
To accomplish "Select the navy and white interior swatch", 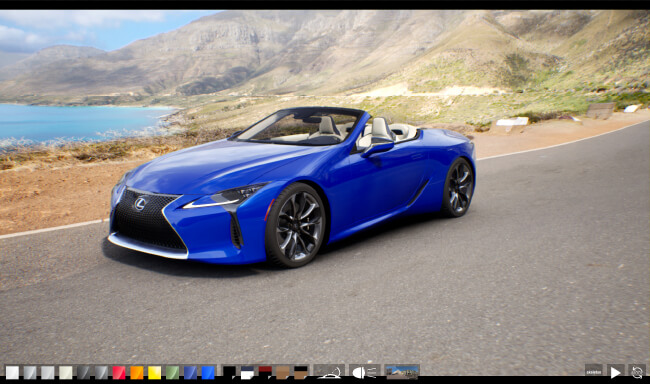I will click(x=247, y=372).
